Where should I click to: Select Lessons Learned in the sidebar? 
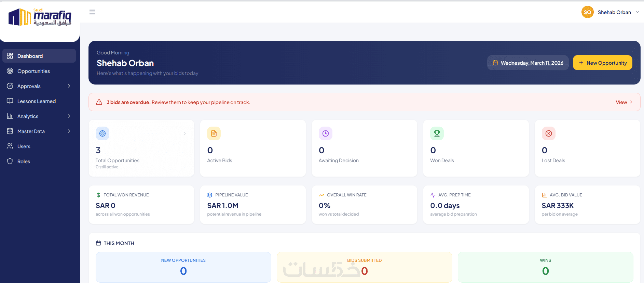tap(39, 101)
